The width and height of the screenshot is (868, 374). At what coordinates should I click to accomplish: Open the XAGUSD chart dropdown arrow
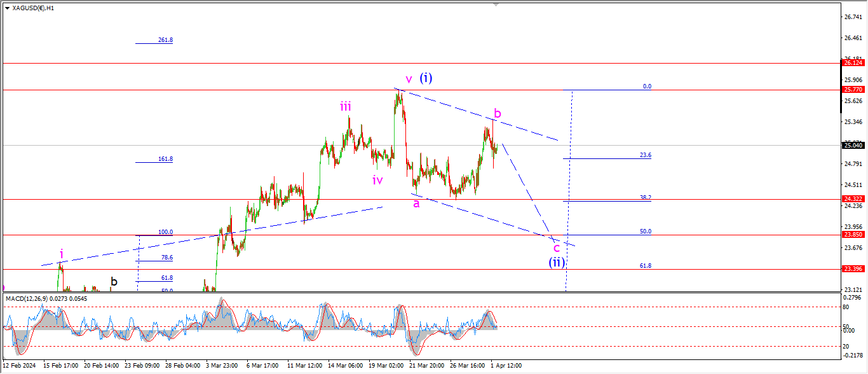click(7, 8)
